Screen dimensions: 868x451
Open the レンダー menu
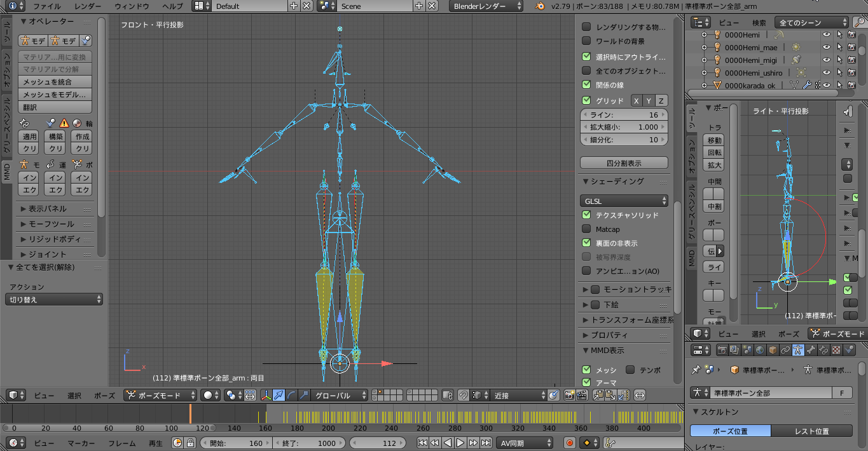pos(87,6)
